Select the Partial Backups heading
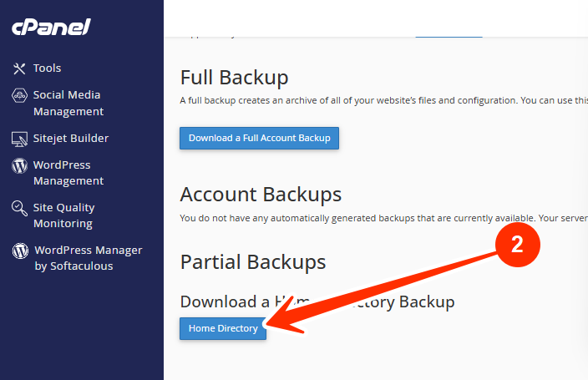Screen dimensions: 588x380 pos(253,262)
